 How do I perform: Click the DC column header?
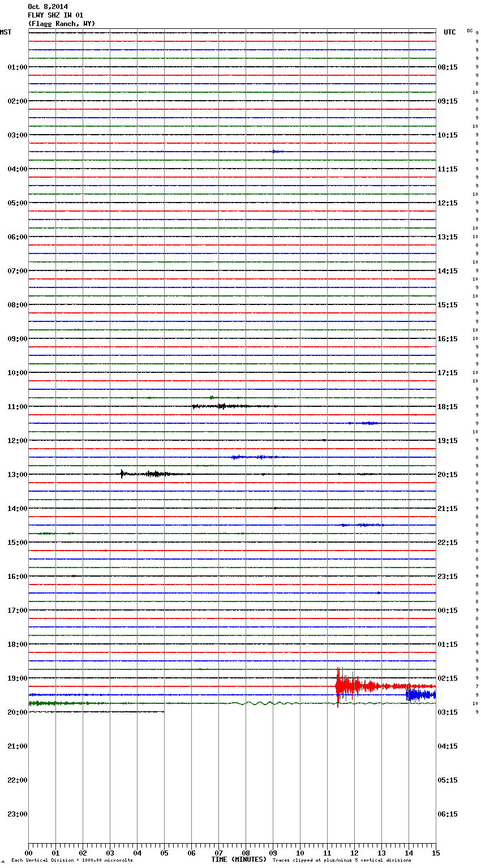pyautogui.click(x=470, y=31)
